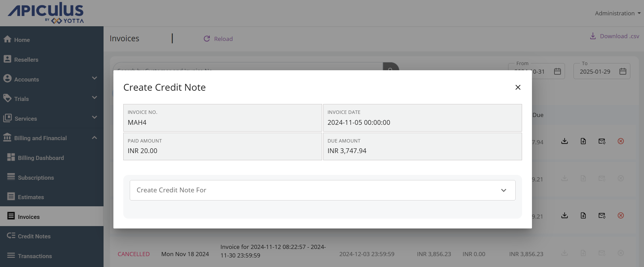Open the Create Credit Note For dropdown
Viewport: 644px width, 267px height.
(x=323, y=190)
